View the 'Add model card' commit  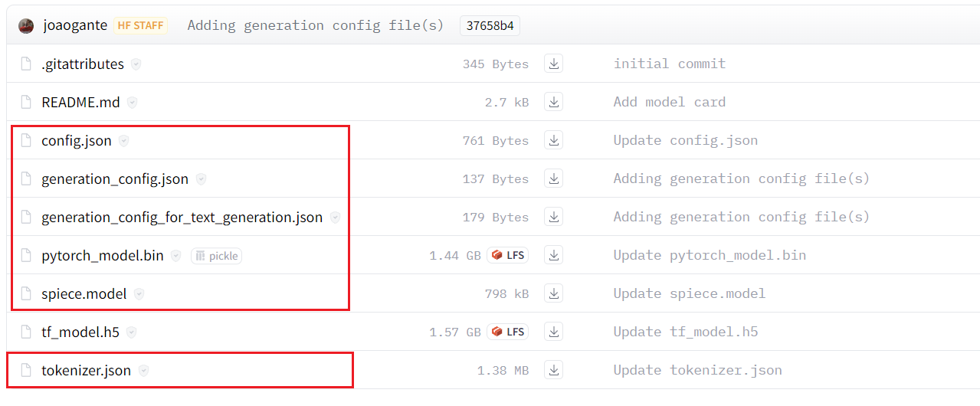click(x=669, y=102)
